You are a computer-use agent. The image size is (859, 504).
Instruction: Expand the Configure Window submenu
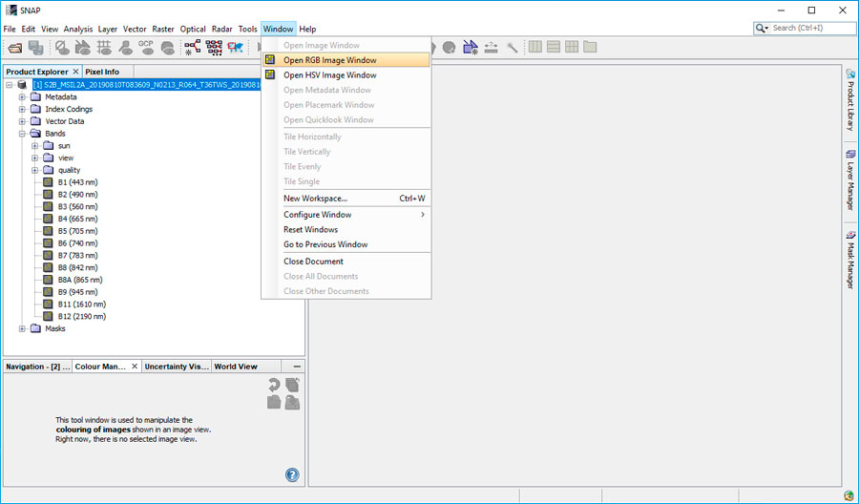tap(353, 215)
